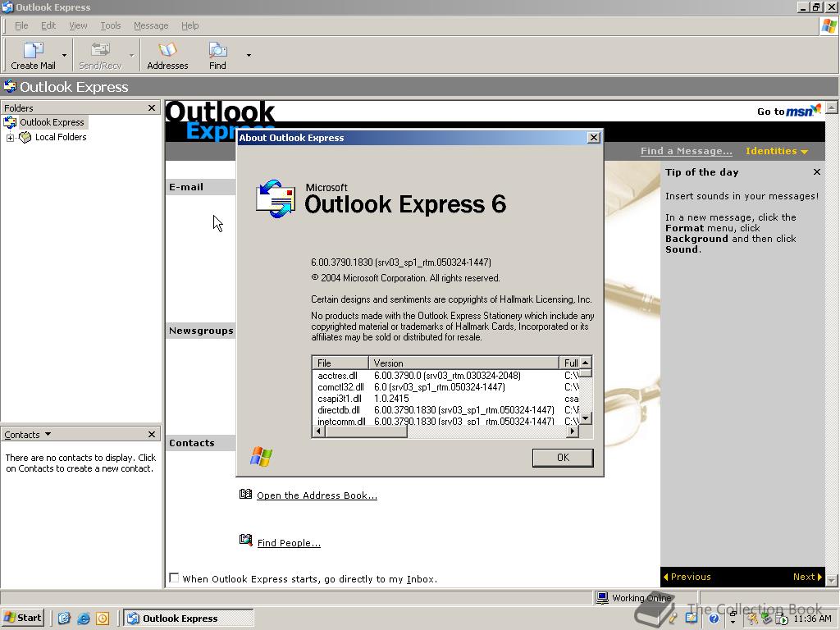Viewport: 840px width, 630px height.
Task: Click the Find People icon beside its link
Action: pyautogui.click(x=245, y=540)
